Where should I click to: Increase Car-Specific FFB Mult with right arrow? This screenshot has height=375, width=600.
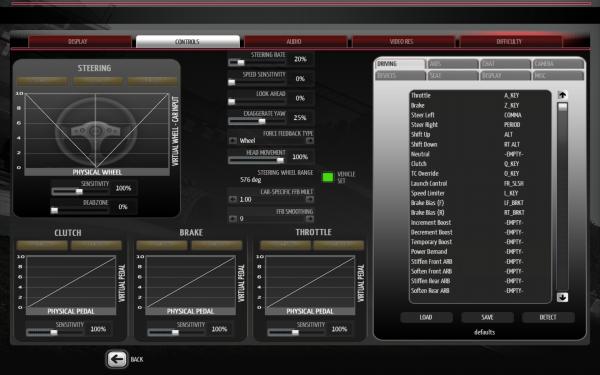[x=310, y=199]
